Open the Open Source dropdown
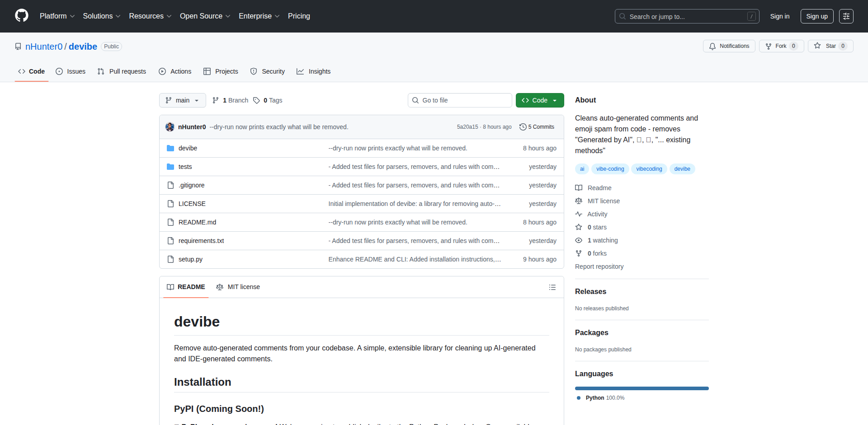The height and width of the screenshot is (425, 868). 205,16
